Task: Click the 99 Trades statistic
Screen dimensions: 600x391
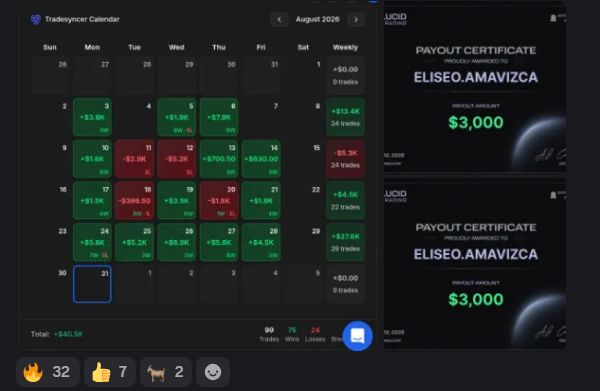Action: coord(269,334)
